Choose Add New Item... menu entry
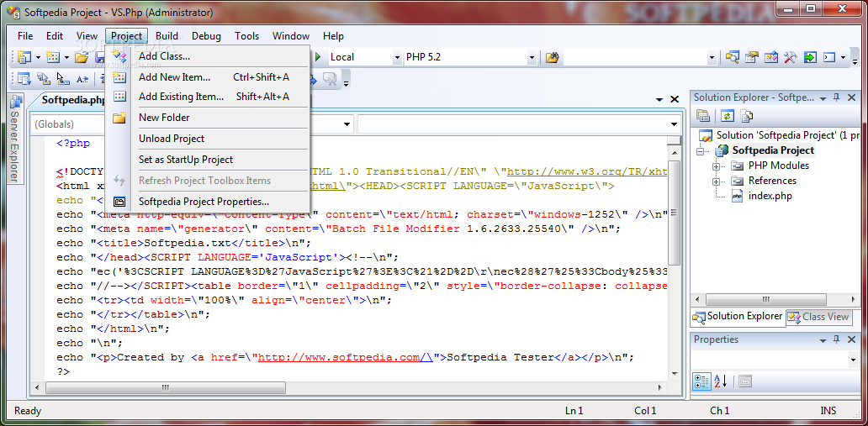Screen dimensions: 868x426 pyautogui.click(x=207, y=77)
